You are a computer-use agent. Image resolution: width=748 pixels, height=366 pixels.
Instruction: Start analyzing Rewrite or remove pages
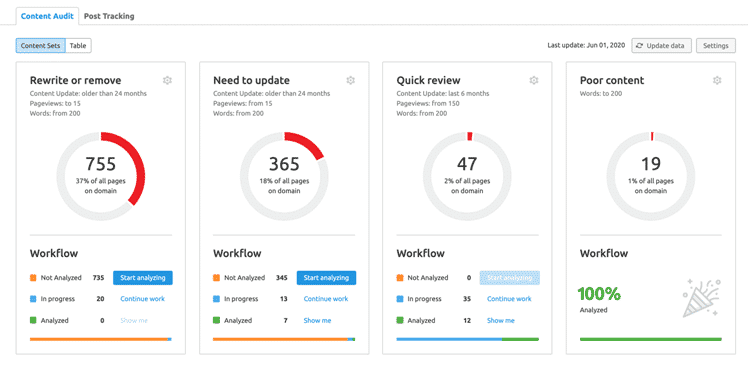[143, 278]
